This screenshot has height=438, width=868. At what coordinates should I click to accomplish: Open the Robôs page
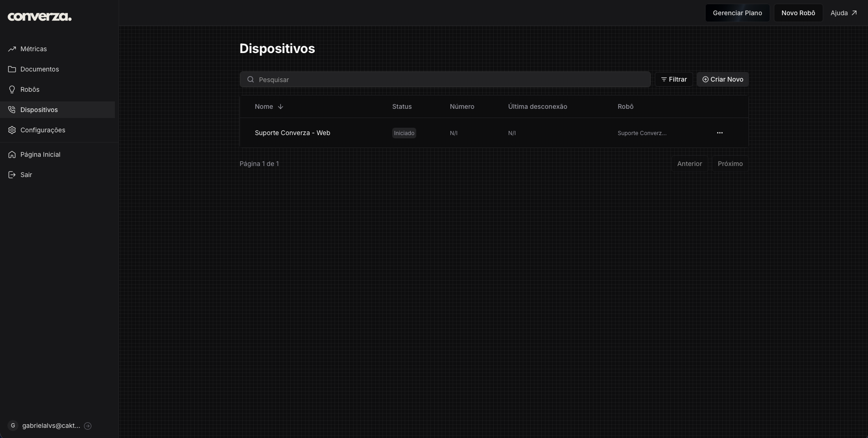57,89
